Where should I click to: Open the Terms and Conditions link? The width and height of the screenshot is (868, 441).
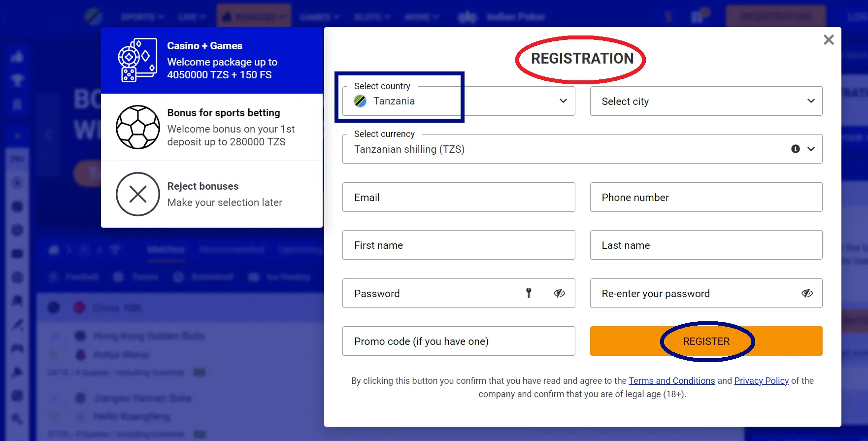tap(671, 380)
